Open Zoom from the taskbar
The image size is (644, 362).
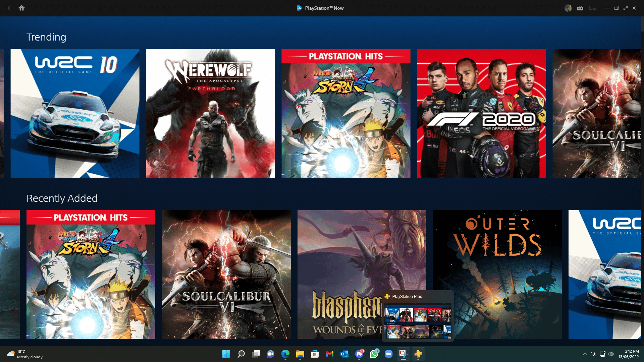click(x=389, y=354)
